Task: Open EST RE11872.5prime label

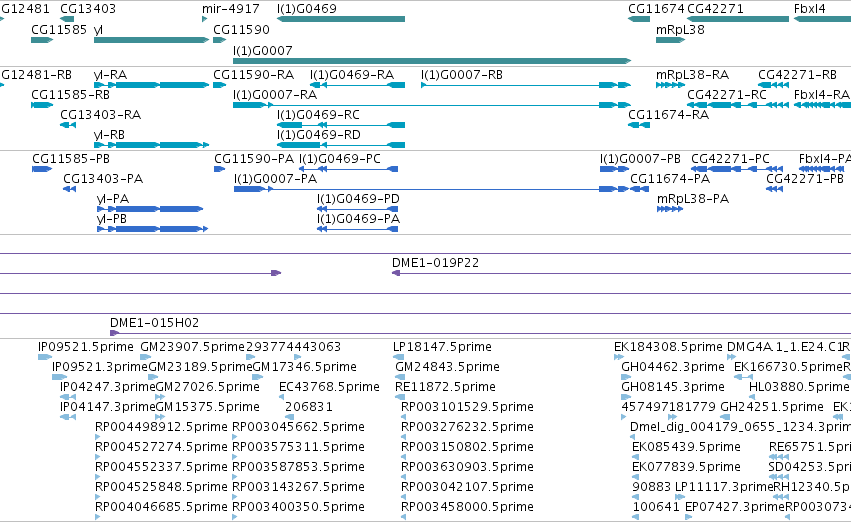Action: click(446, 387)
